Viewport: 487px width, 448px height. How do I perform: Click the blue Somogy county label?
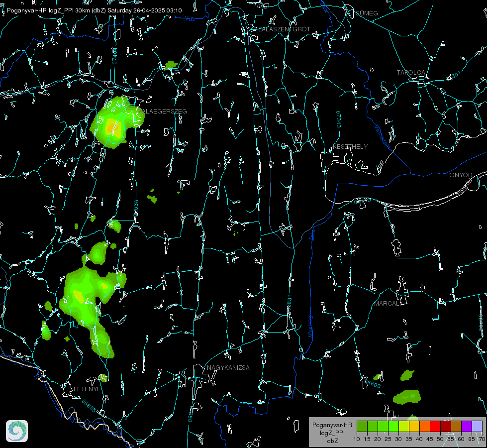coord(310,327)
